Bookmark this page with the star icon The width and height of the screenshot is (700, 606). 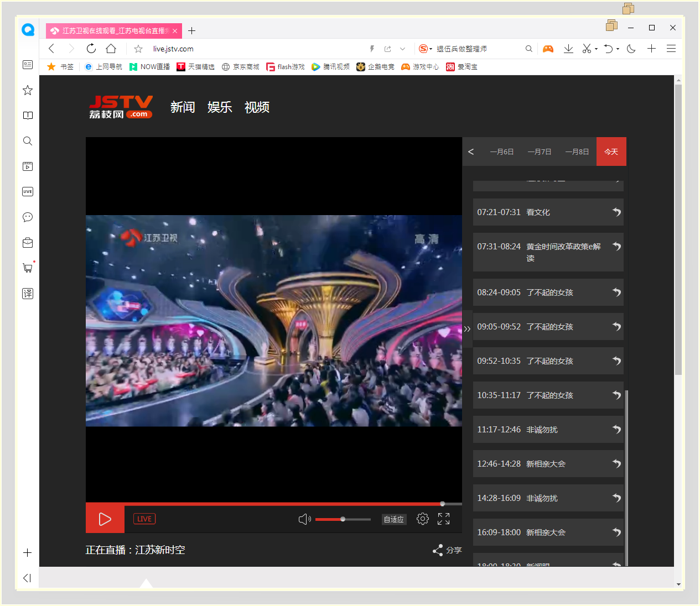pyautogui.click(x=138, y=49)
